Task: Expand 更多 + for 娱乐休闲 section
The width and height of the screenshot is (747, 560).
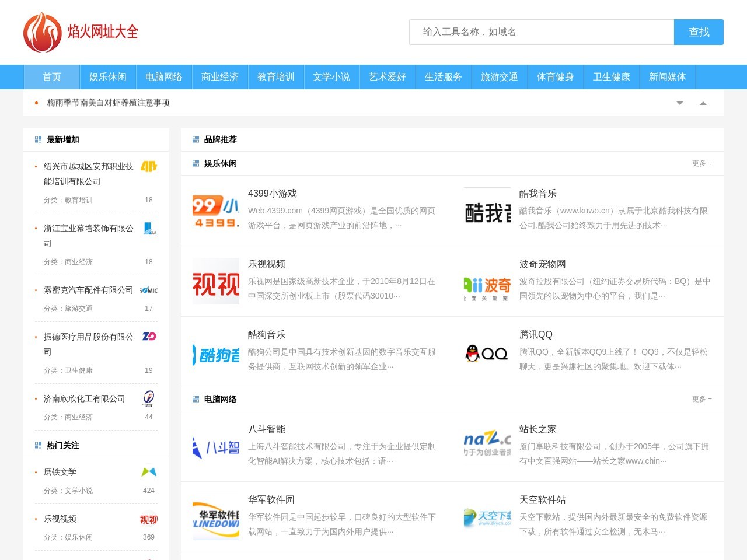Action: (702, 163)
